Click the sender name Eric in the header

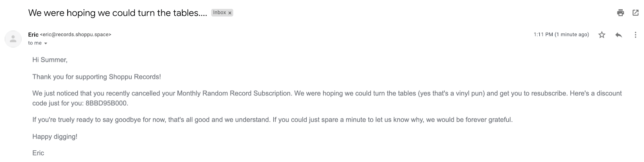(x=33, y=35)
